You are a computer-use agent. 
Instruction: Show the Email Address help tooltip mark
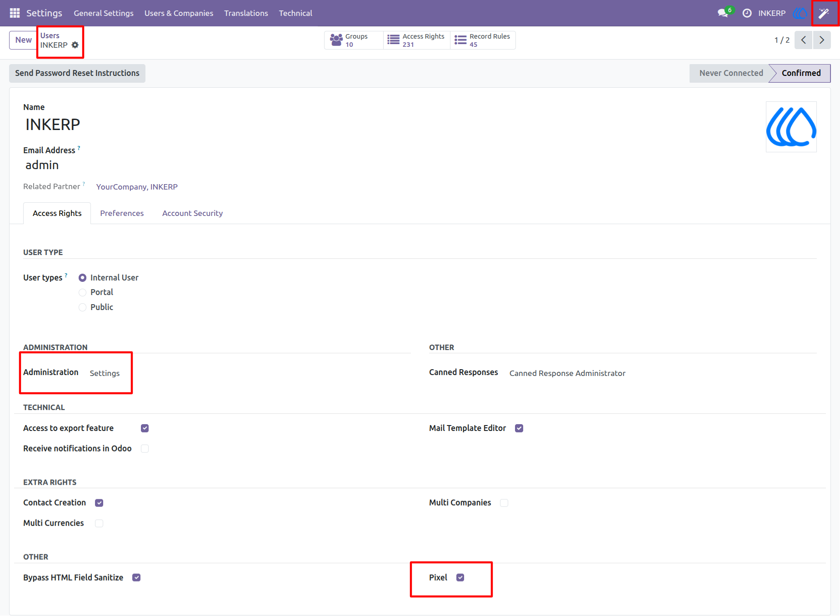(79, 148)
